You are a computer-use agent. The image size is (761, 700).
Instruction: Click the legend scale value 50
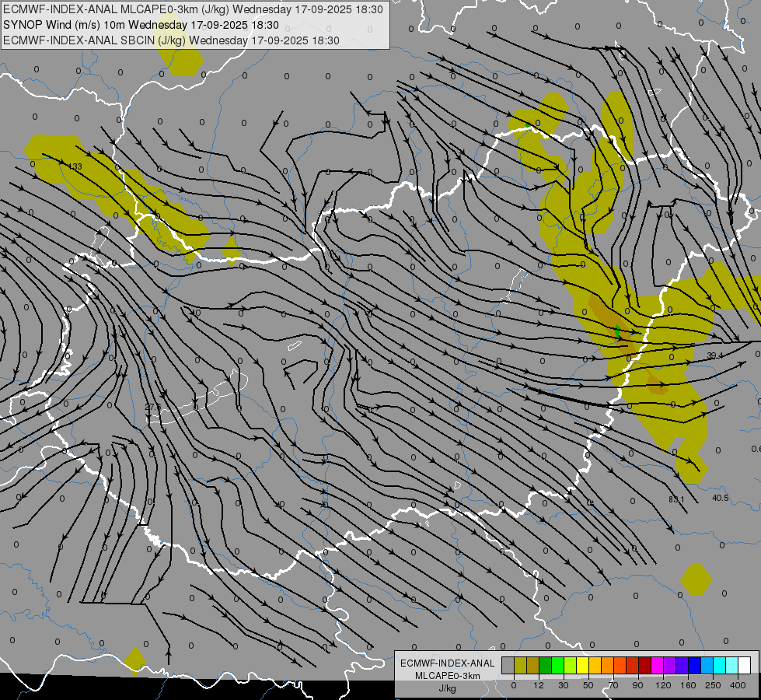(x=588, y=685)
